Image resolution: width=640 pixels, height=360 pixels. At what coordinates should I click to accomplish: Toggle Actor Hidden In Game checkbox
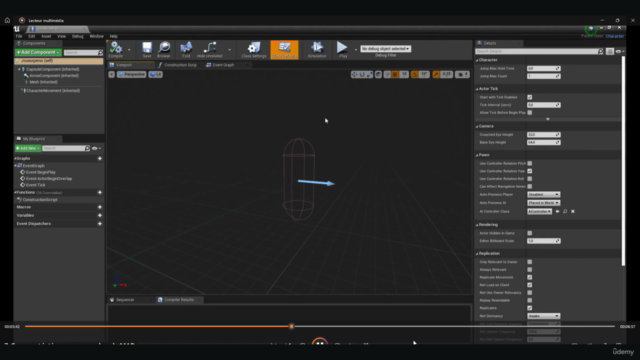tap(530, 233)
